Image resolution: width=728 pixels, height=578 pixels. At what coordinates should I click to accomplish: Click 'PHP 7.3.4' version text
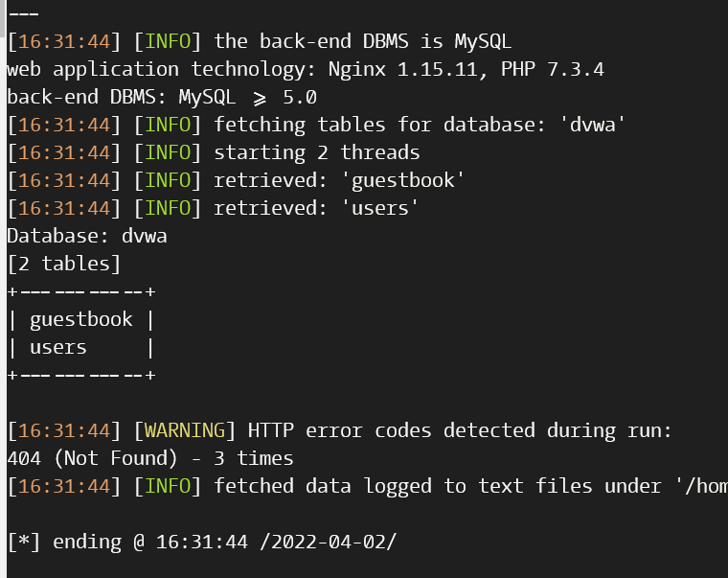(552, 69)
